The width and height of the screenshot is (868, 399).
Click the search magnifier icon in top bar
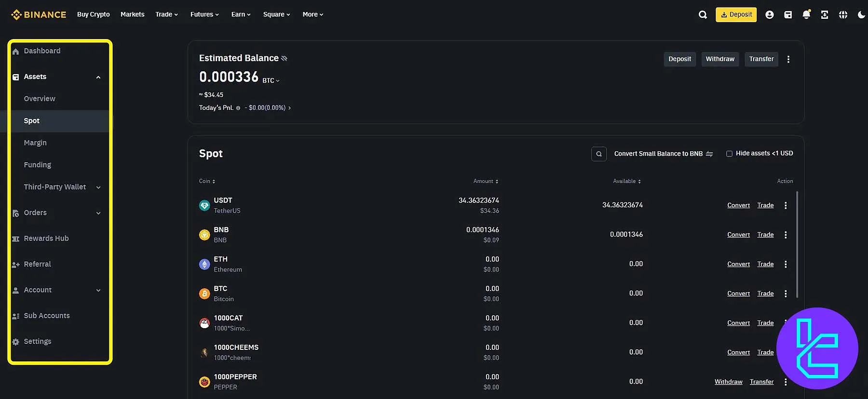click(703, 14)
